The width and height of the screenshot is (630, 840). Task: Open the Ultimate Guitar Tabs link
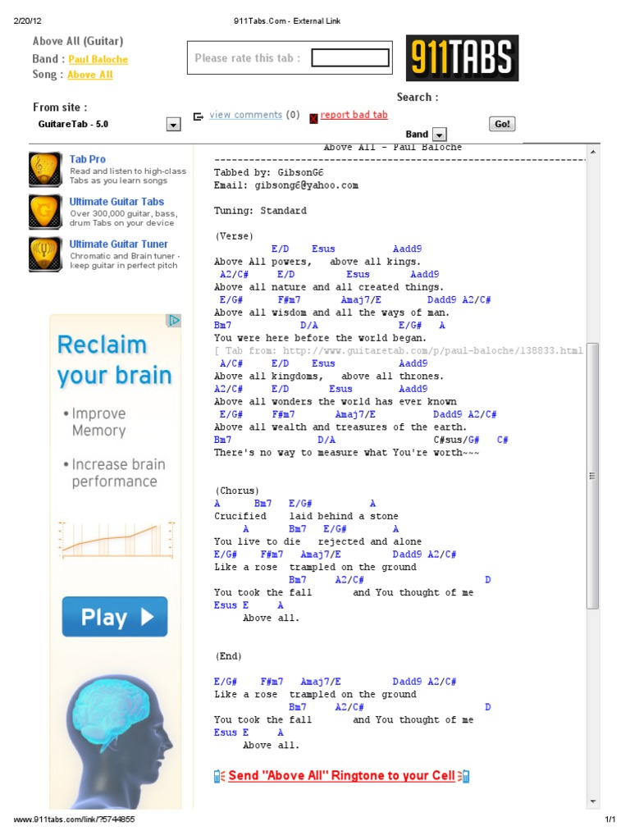[x=116, y=202]
